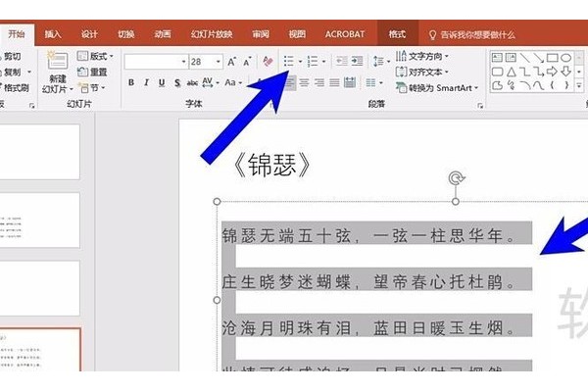Open the font name combo box
Screen dimensions: 588x392
(x=156, y=62)
